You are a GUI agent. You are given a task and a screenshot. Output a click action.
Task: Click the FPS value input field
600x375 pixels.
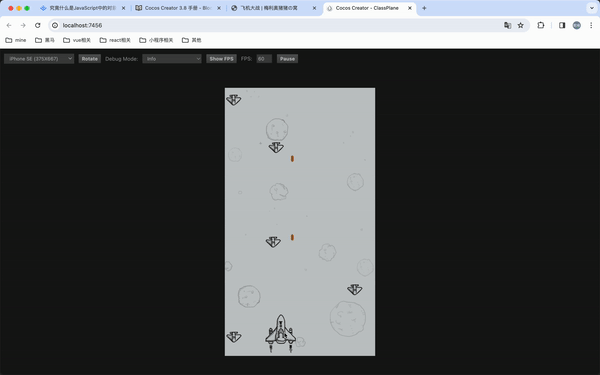[264, 59]
